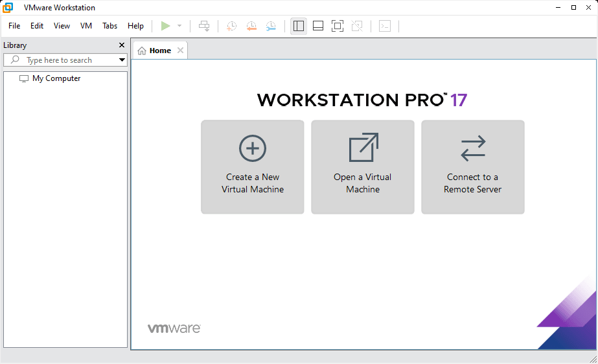This screenshot has height=364, width=598.
Task: Expand the library search dropdown arrow
Action: point(122,60)
